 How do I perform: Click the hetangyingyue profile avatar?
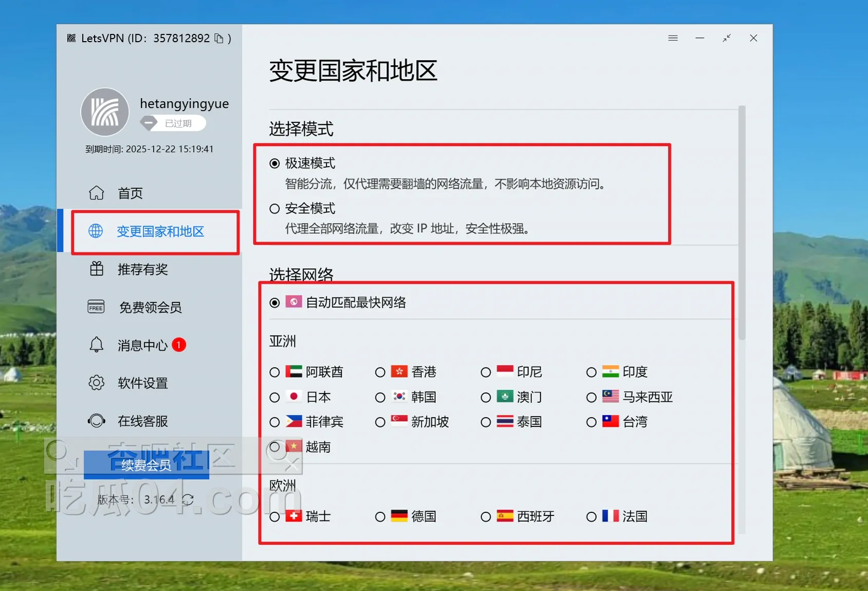[x=105, y=112]
